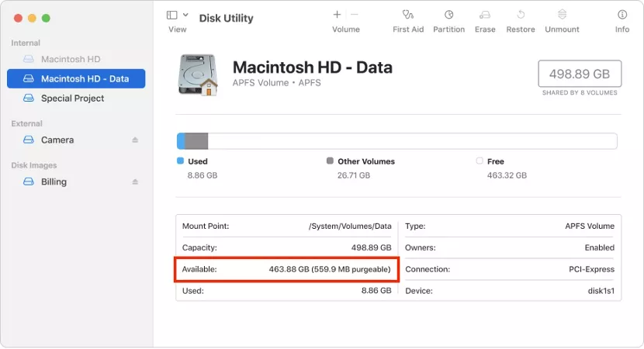The height and width of the screenshot is (349, 644).
Task: Click the blue Used storage bar segment
Action: [x=181, y=141]
